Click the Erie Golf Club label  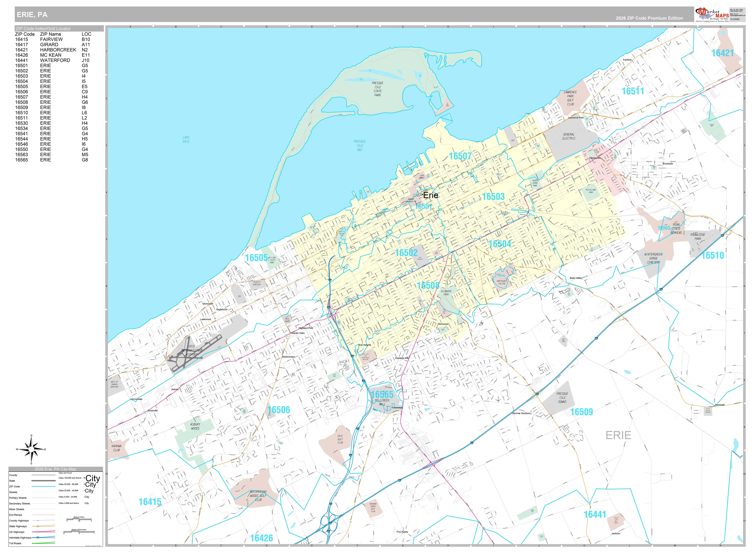(340, 439)
